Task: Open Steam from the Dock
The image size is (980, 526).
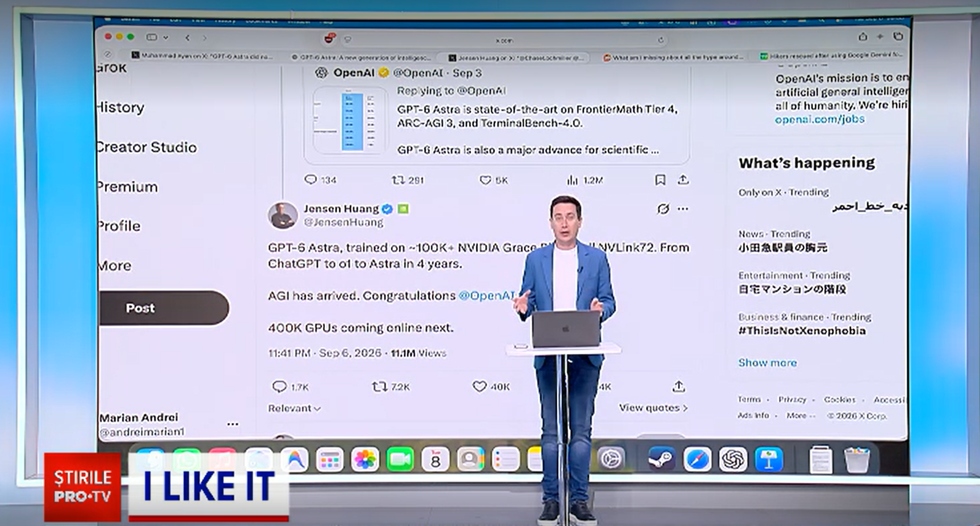Action: pos(661,458)
